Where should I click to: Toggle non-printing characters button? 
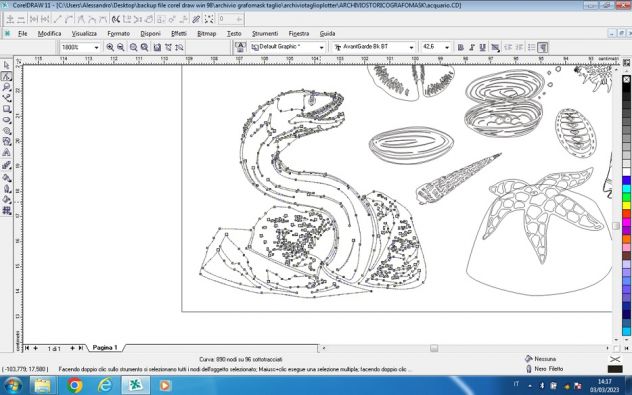(x=543, y=47)
